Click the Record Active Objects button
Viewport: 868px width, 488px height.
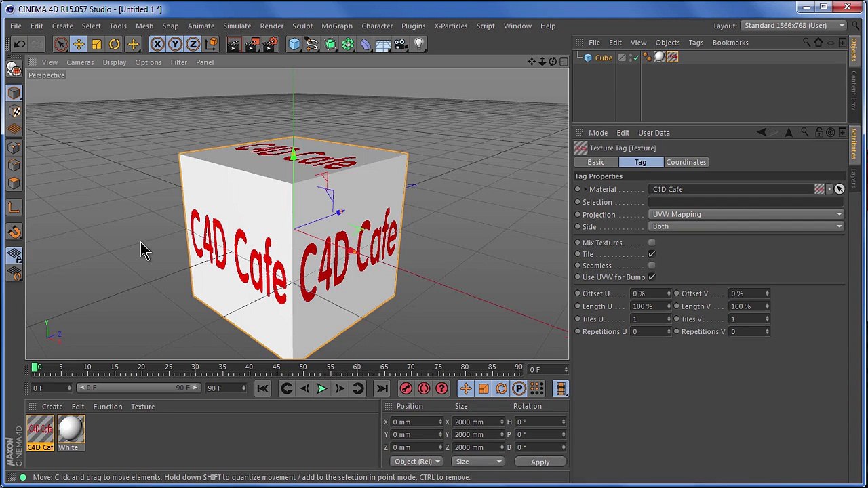(406, 388)
